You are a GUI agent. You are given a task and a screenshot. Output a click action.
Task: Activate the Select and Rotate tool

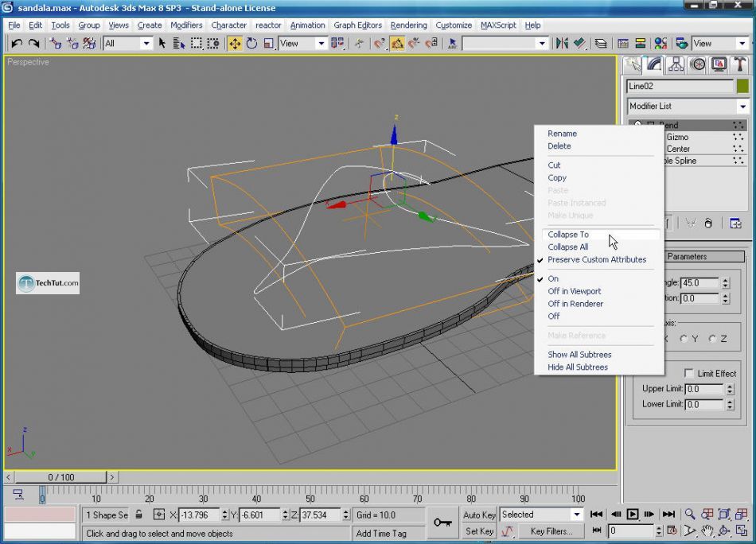(x=251, y=44)
